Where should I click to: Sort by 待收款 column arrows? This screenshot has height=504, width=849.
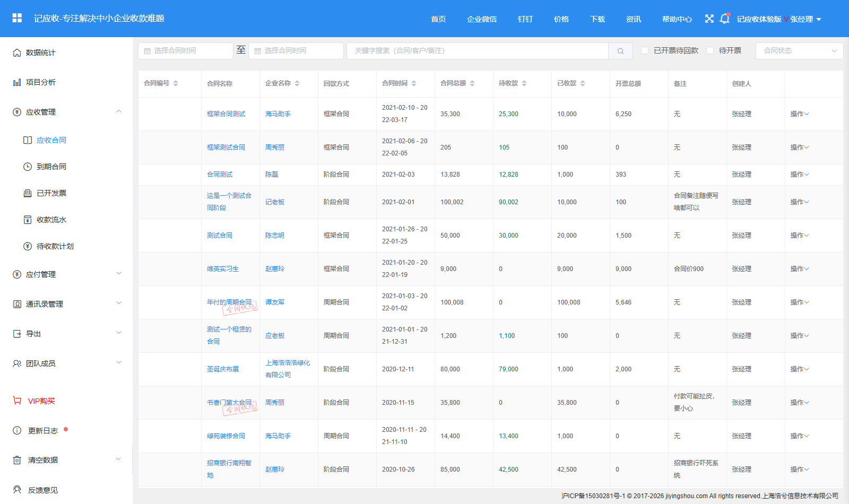[x=524, y=83]
